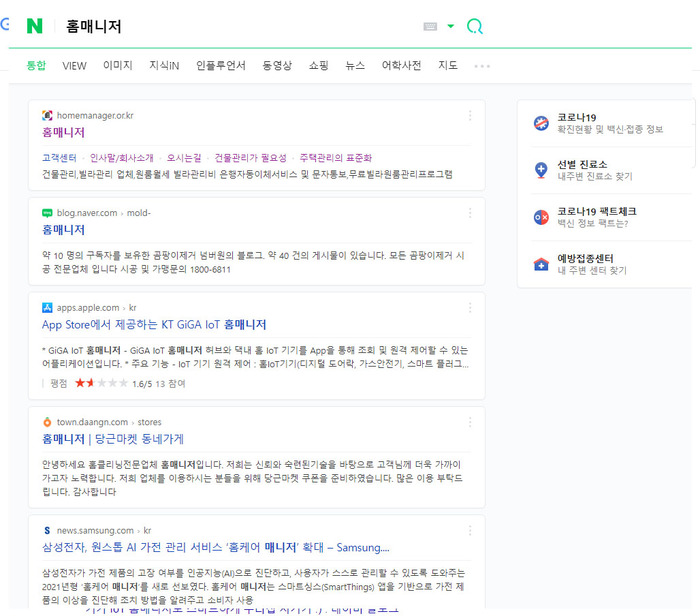700x616 pixels.
Task: Open the blog.naver.com 홈매니저 title link
Action: point(63,230)
